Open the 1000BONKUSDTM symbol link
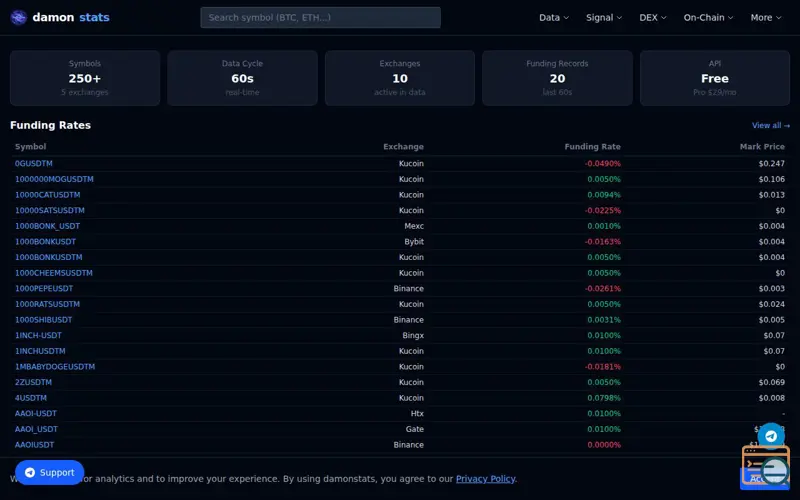Image resolution: width=800 pixels, height=500 pixels. [48, 257]
